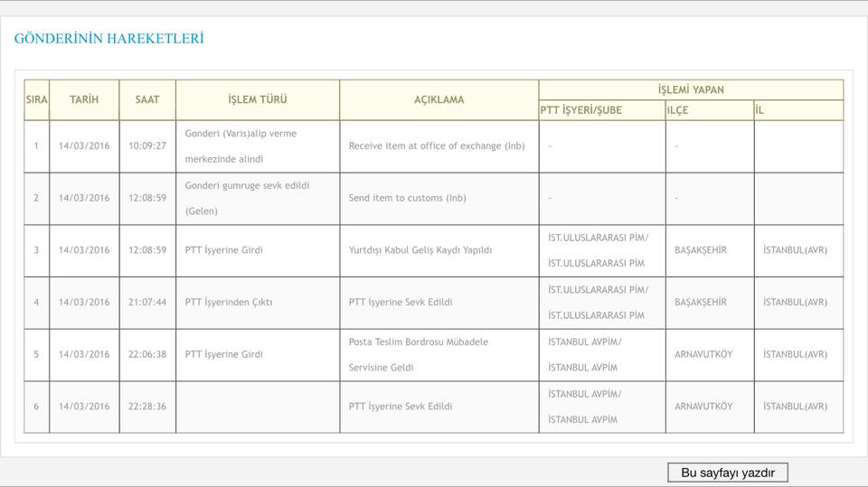
Task: Select row 6 ARNAVUTKÖY district cell
Action: (x=710, y=407)
